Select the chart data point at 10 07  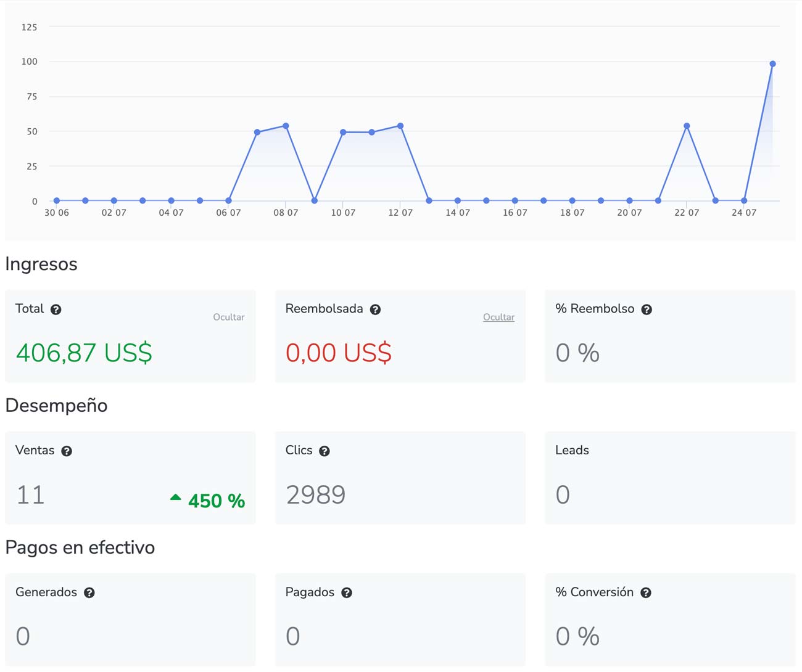coord(343,132)
